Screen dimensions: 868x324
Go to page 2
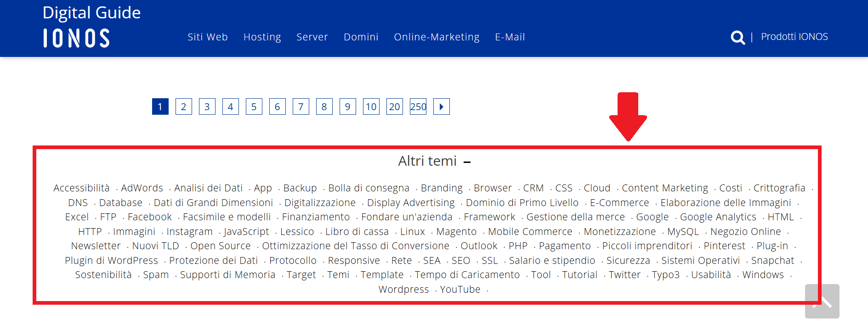pos(184,106)
